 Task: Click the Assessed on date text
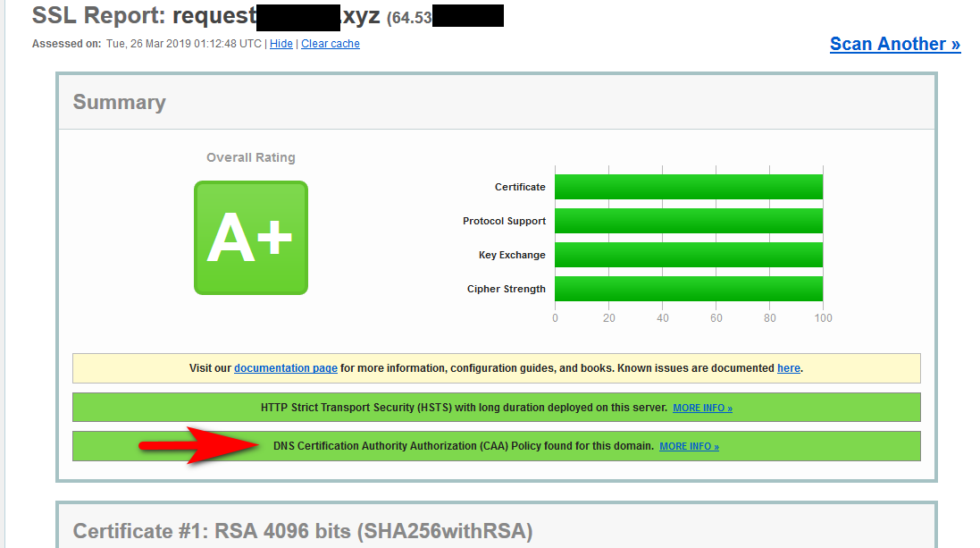coord(179,43)
